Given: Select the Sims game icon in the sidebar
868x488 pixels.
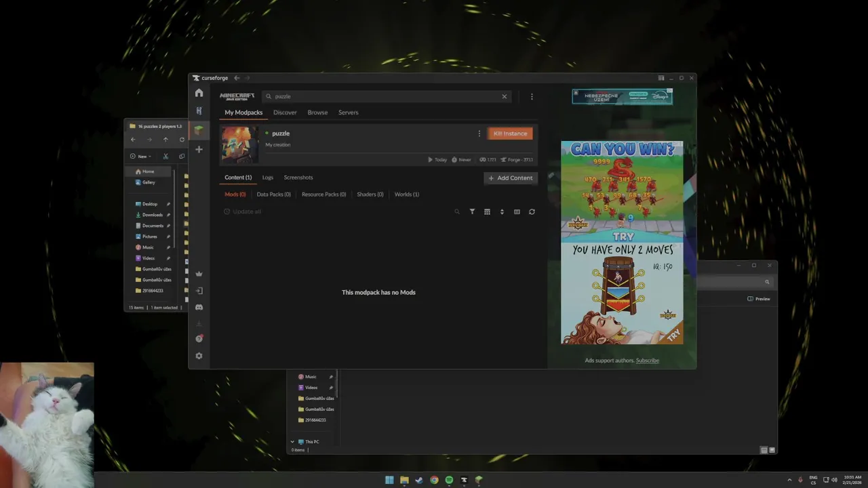Looking at the screenshot, I should (199, 110).
